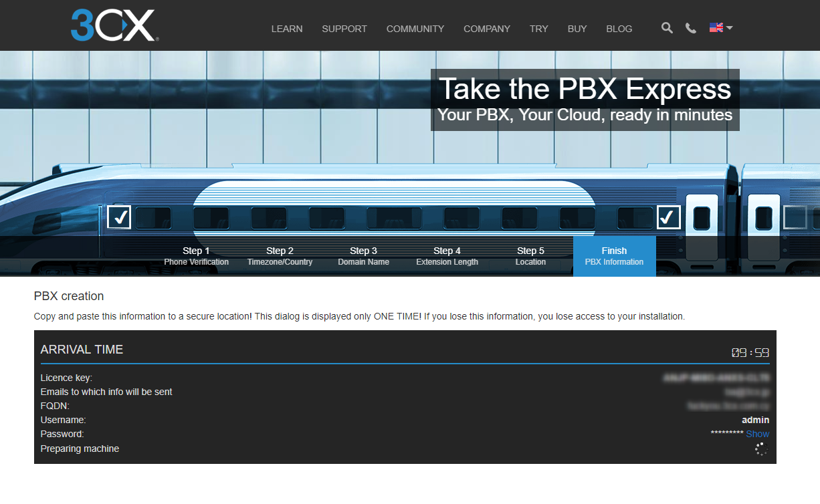Click the ARRIVAL TIME heading

click(82, 350)
